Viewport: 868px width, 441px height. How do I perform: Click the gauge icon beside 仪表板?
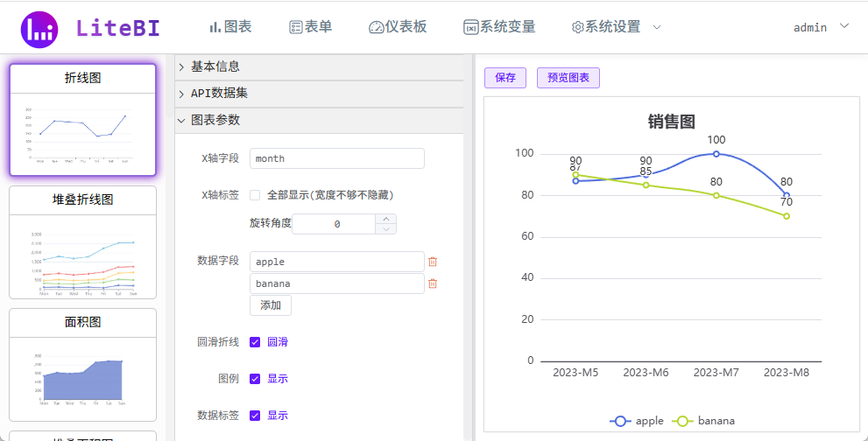377,27
